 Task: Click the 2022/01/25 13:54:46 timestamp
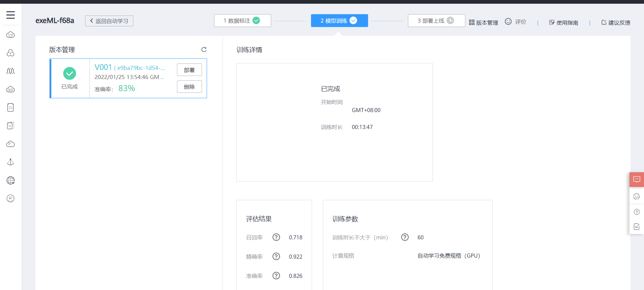tap(129, 77)
